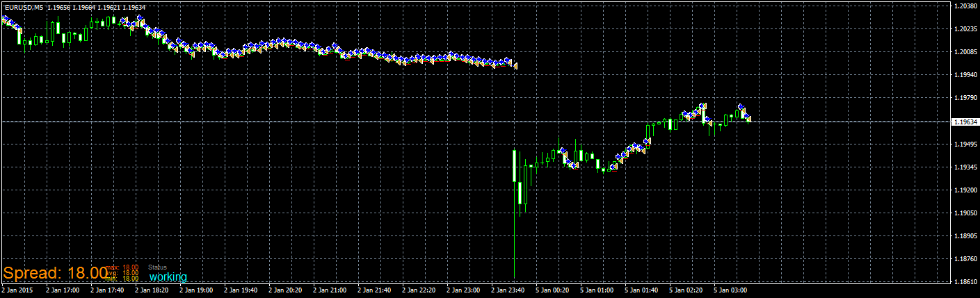The image size is (980, 298).
Task: Click the 1.19200 price scale label
Action: [965, 190]
